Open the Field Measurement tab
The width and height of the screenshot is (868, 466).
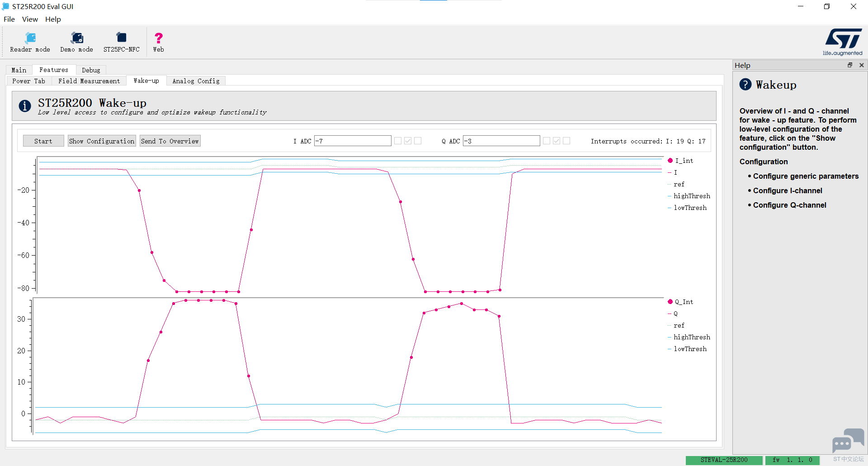[89, 81]
